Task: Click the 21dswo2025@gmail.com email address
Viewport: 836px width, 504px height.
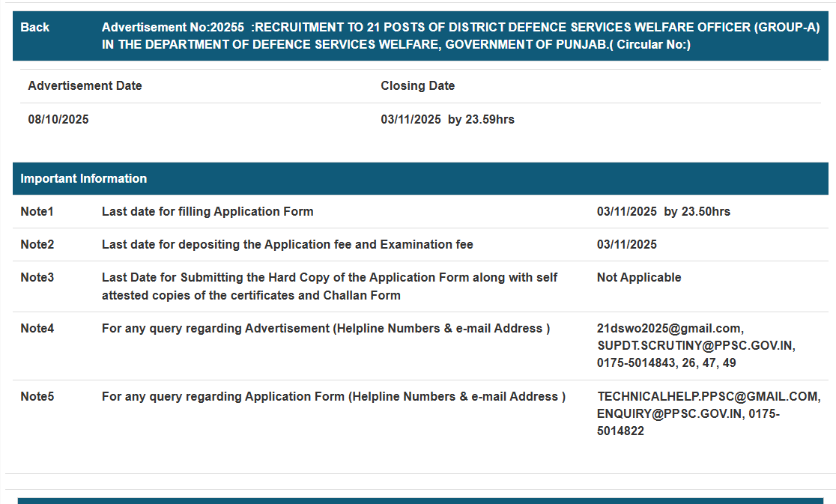Action: tap(668, 328)
